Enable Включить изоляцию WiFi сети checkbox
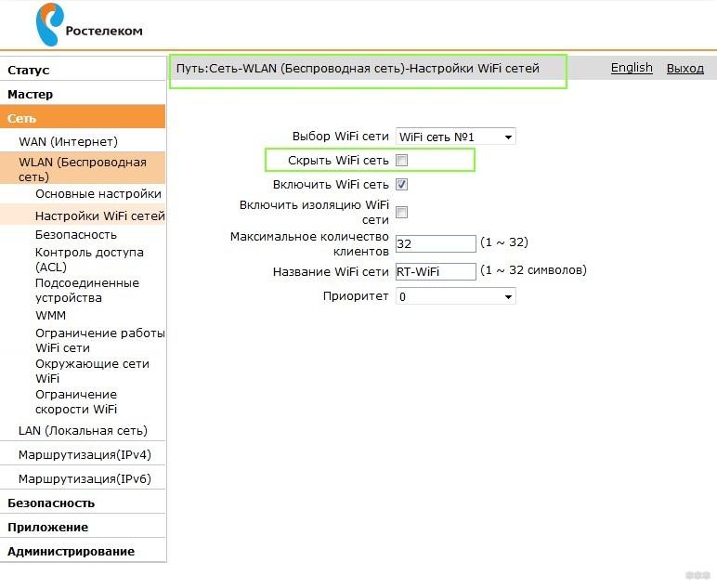This screenshot has height=588, width=717. (x=401, y=212)
